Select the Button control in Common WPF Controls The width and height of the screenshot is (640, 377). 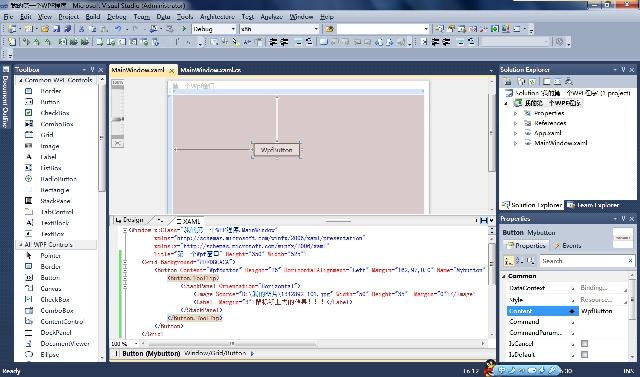pyautogui.click(x=50, y=102)
